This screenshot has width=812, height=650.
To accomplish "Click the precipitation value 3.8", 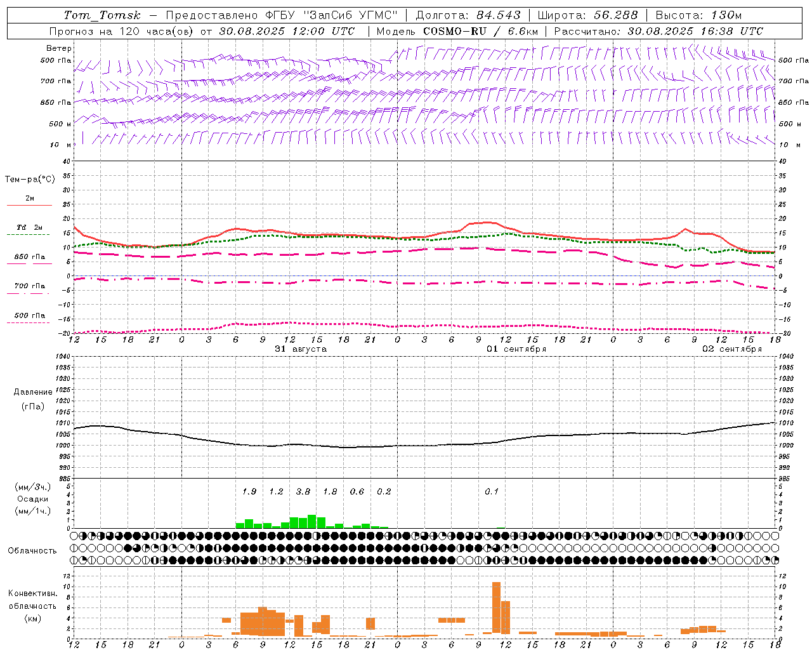I will pos(303,492).
